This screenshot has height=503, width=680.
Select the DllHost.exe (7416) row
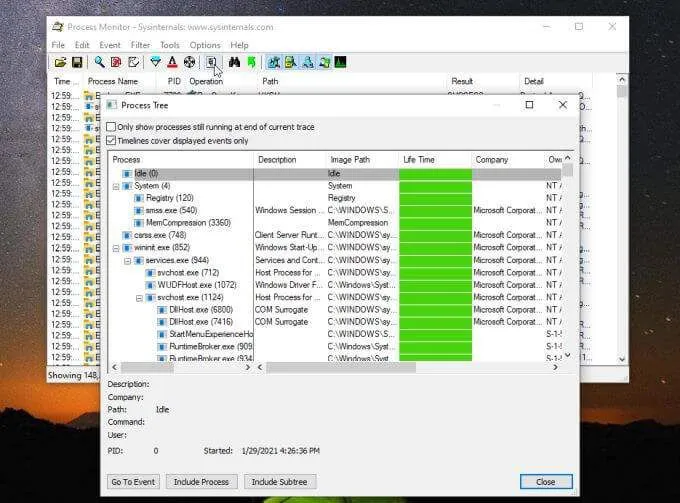point(334,323)
